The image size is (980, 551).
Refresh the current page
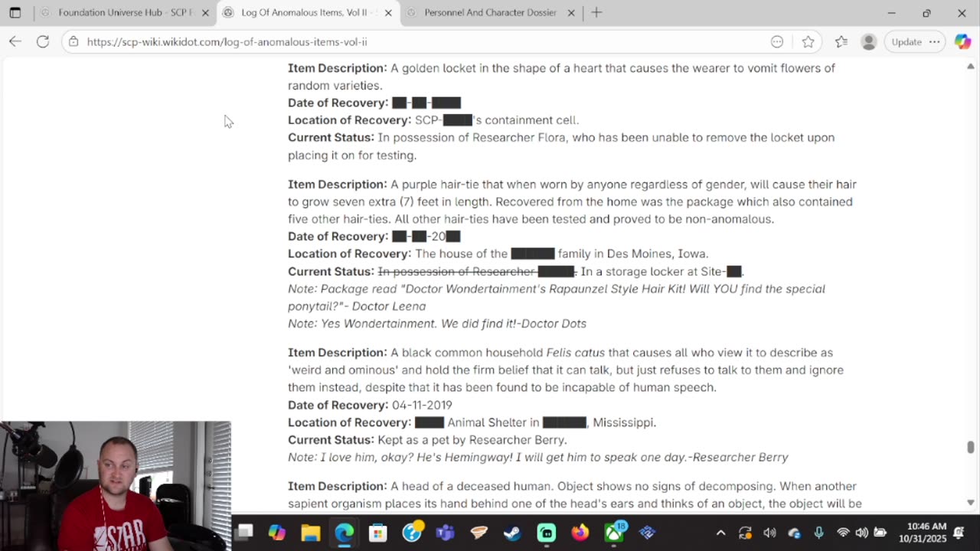[x=43, y=41]
